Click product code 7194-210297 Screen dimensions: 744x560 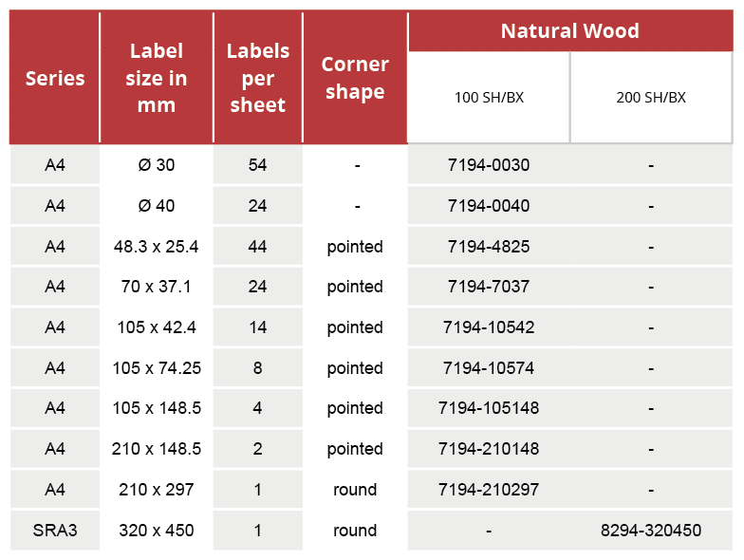coord(489,490)
